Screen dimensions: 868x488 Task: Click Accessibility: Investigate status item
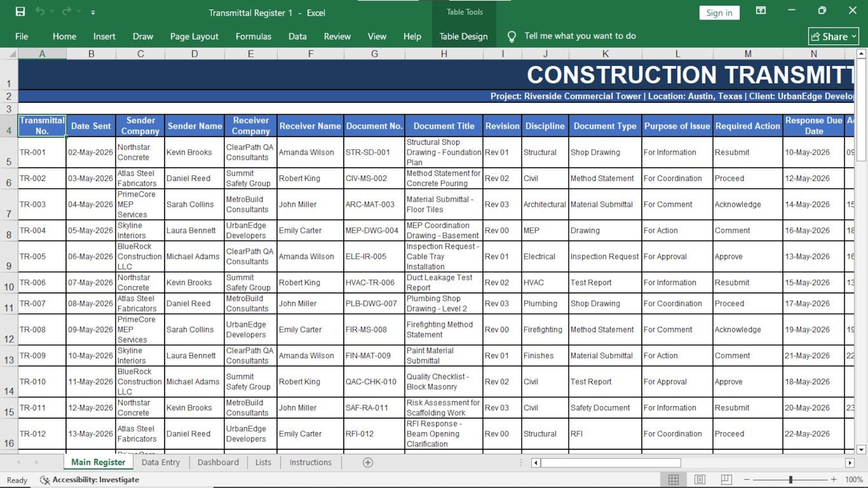90,480
